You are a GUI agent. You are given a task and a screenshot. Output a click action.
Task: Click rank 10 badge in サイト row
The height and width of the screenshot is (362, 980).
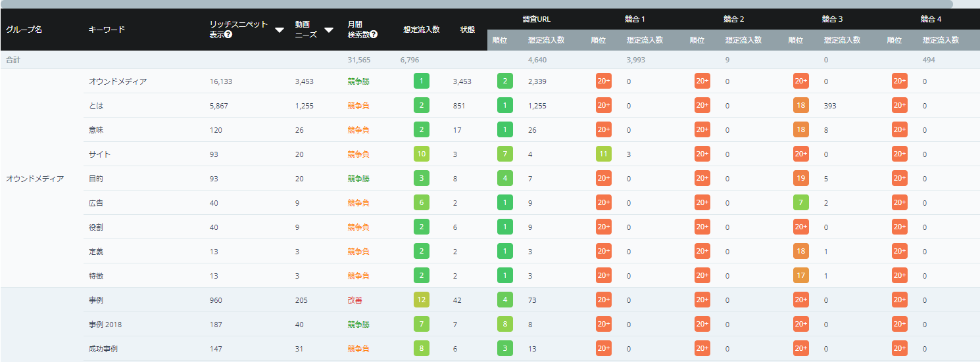pyautogui.click(x=421, y=154)
